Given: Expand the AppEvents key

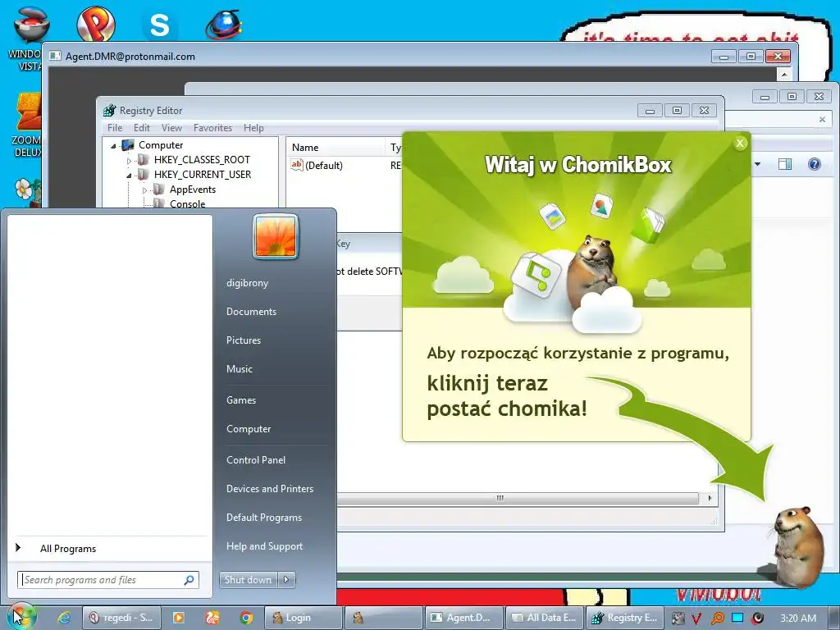Looking at the screenshot, I should (144, 190).
